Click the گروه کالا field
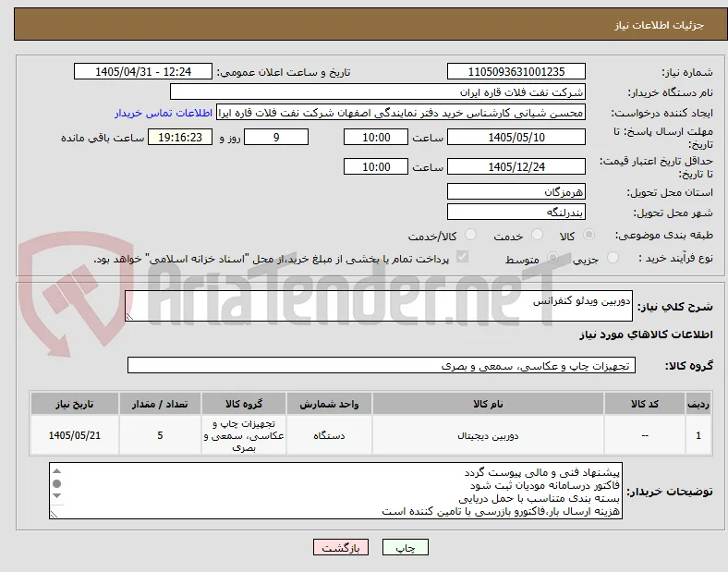 tap(382, 365)
